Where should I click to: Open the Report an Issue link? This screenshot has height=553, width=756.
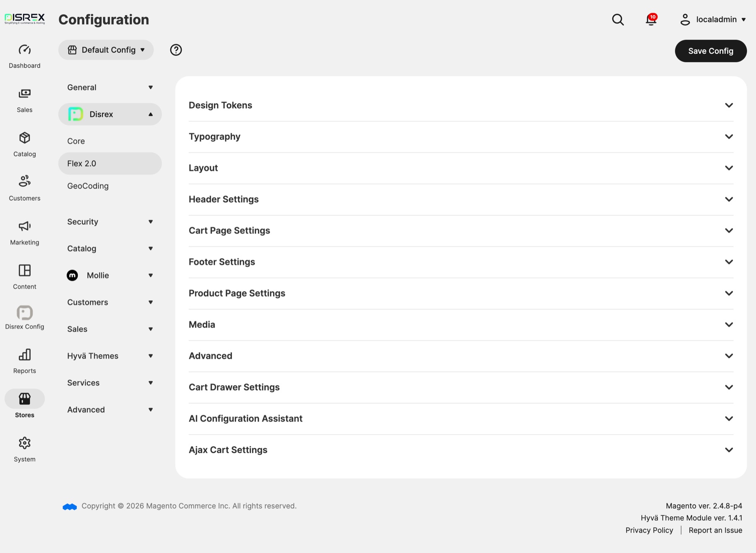(715, 530)
